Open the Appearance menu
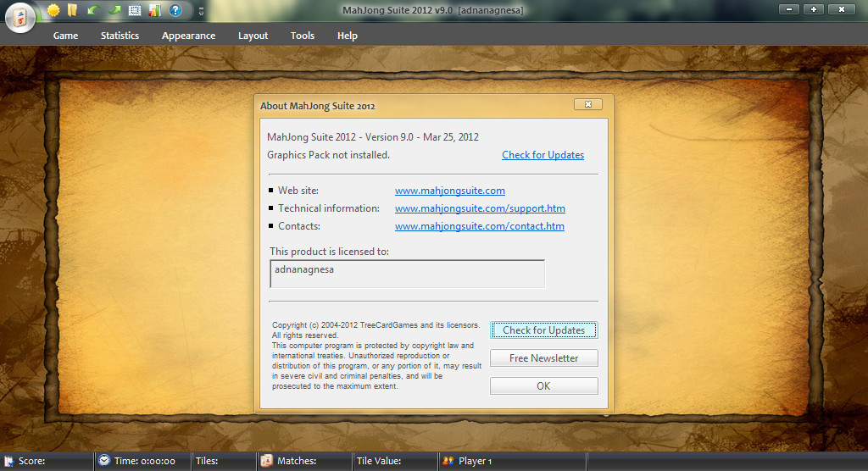 click(x=188, y=36)
